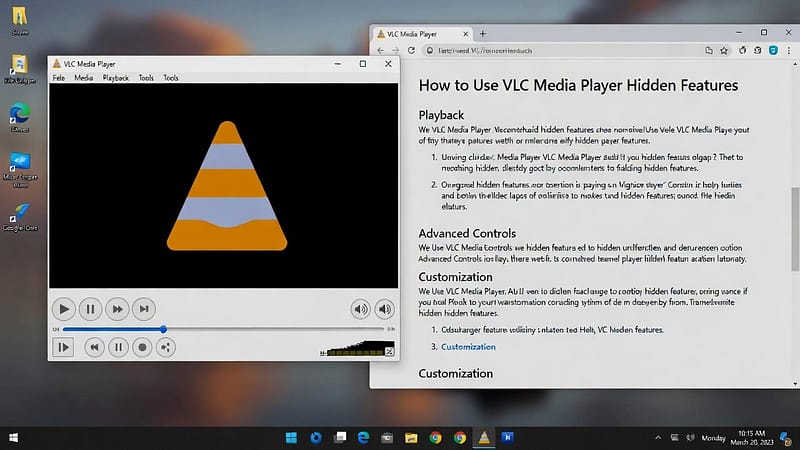Click the VLC seek slider blue handle
This screenshot has width=800, height=450.
pyautogui.click(x=163, y=329)
